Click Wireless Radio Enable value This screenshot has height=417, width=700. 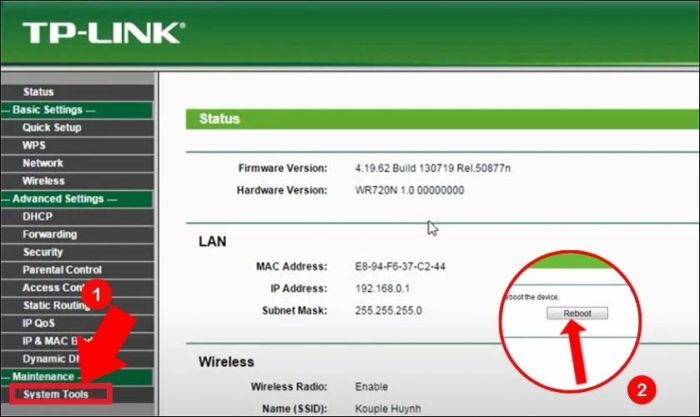[371, 387]
